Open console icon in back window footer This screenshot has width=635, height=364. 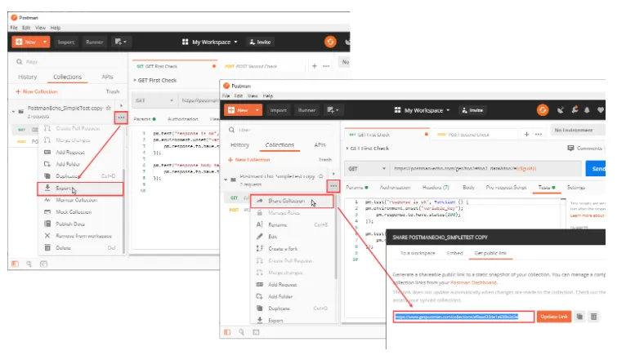pyautogui.click(x=44, y=264)
